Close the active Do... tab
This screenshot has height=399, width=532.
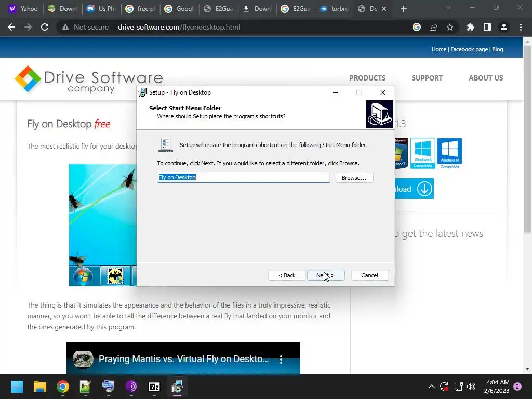click(x=384, y=9)
